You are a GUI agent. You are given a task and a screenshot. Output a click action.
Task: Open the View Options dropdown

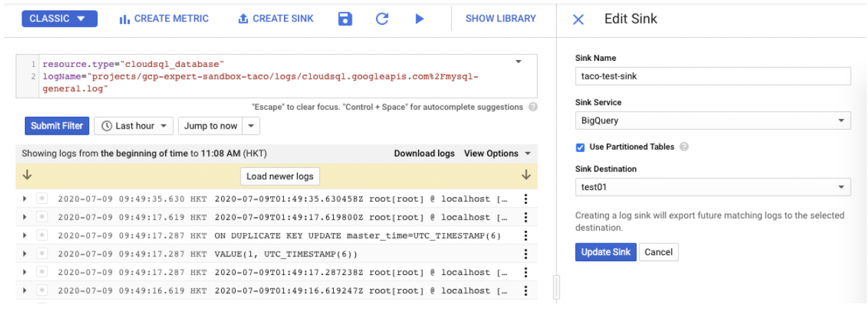tap(497, 153)
